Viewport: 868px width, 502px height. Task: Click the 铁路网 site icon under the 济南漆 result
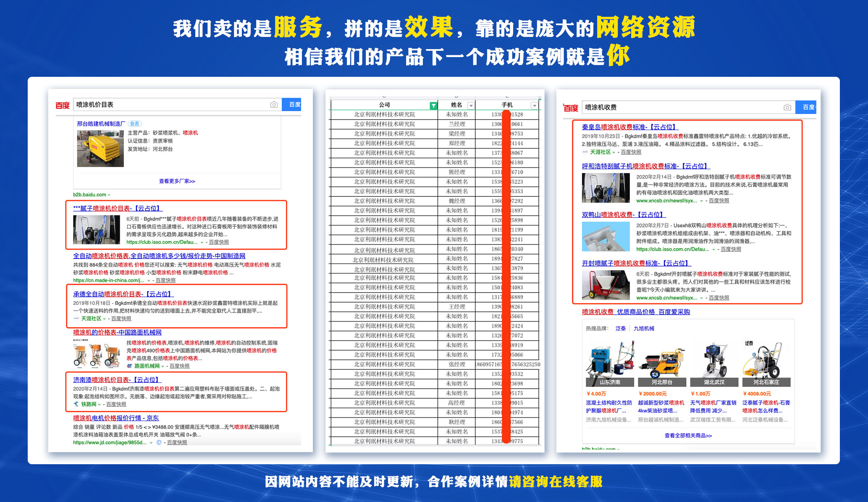(x=76, y=404)
